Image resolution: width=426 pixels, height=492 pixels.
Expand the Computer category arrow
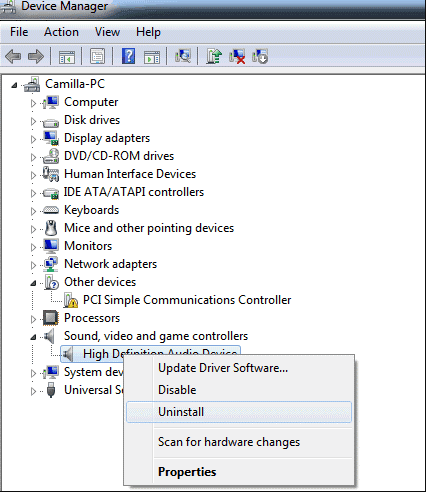click(x=33, y=103)
